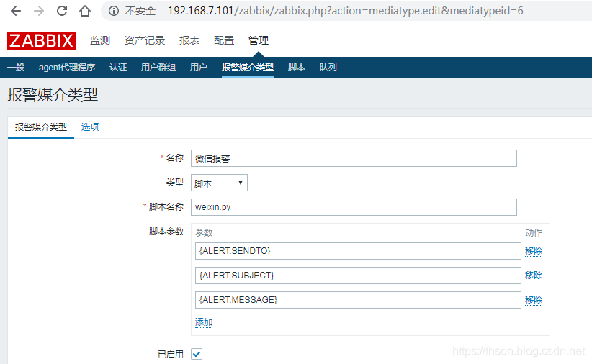Screen dimensions: 592x364
Task: Reload the page with refresh icon
Action: pyautogui.click(x=62, y=11)
